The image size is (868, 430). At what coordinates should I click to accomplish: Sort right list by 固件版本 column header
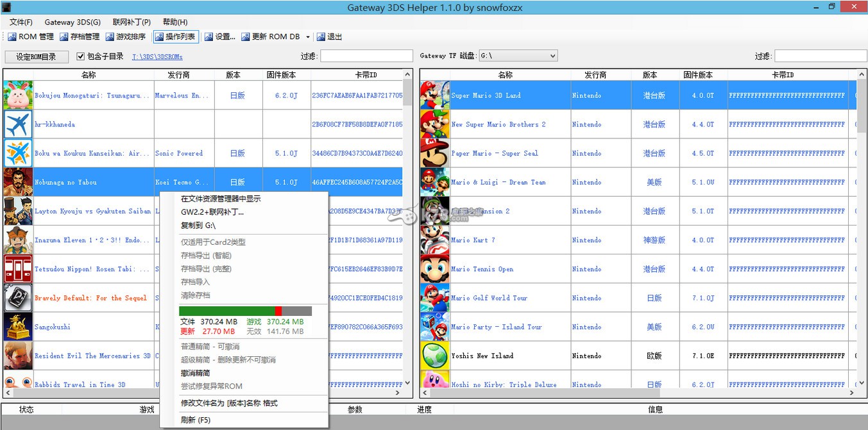[698, 75]
